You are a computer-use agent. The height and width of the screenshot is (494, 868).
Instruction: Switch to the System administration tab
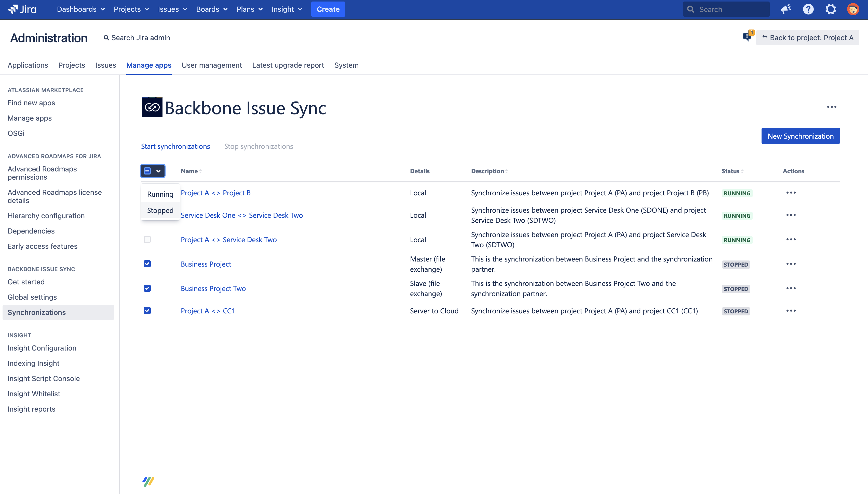pyautogui.click(x=346, y=65)
